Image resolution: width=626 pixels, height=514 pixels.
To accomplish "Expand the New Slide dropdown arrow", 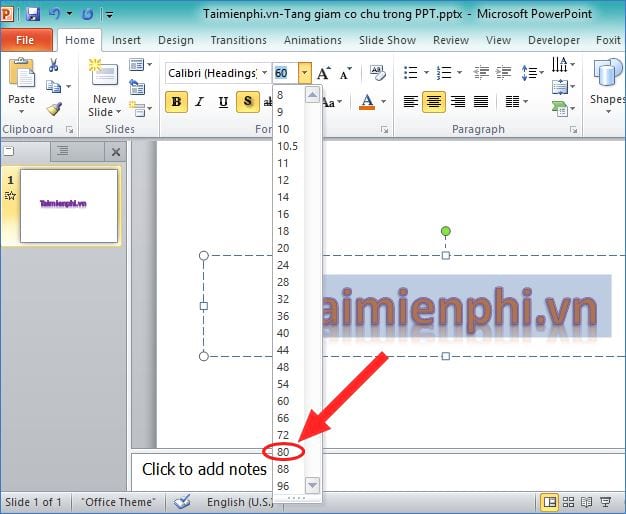I will point(119,112).
